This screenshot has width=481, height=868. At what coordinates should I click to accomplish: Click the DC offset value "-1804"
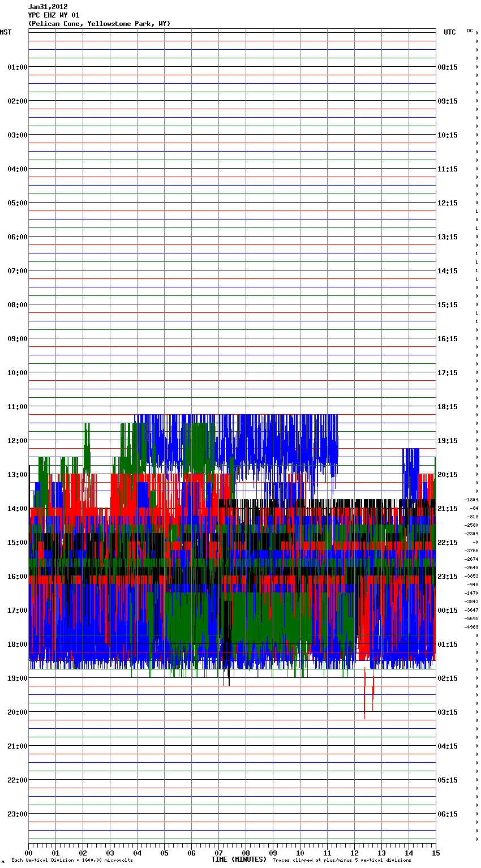point(471,500)
